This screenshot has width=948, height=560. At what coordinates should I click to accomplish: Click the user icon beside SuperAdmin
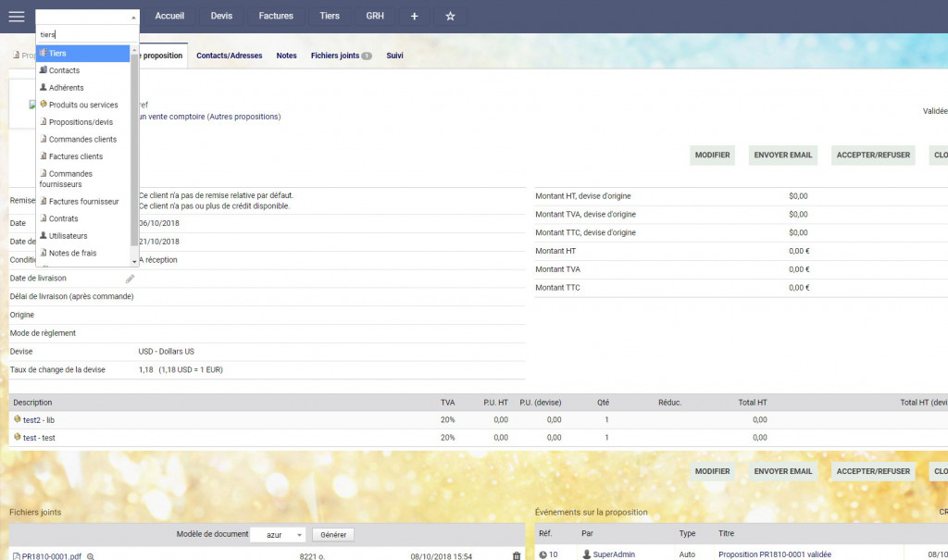(x=585, y=554)
